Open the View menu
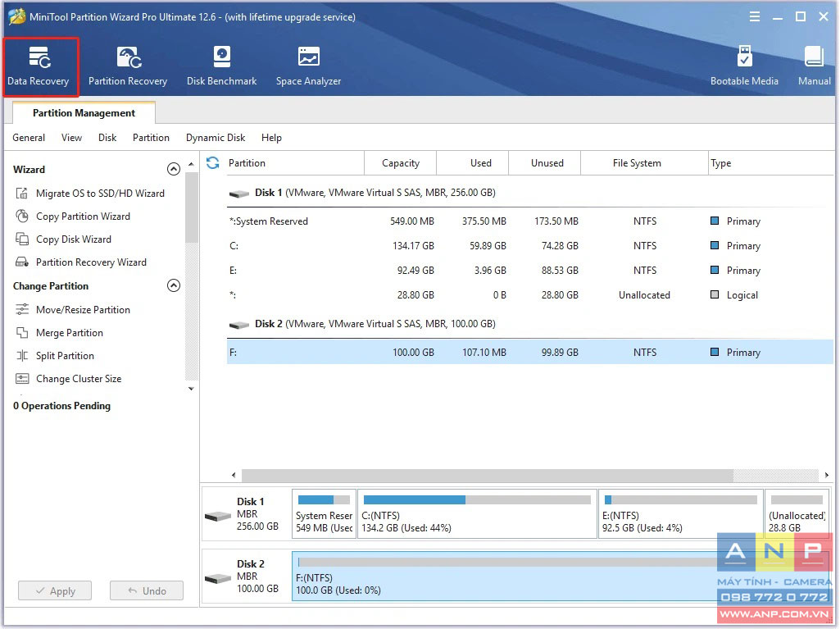This screenshot has height=629, width=840. point(72,138)
